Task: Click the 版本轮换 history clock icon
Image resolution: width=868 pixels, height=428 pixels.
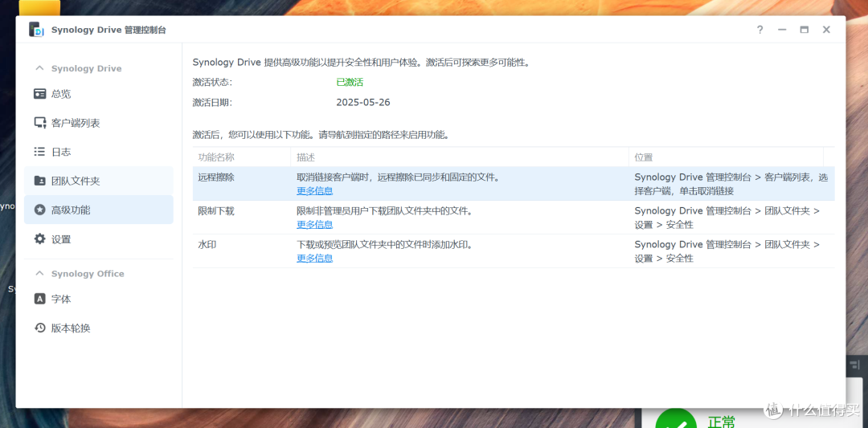Action: 40,328
